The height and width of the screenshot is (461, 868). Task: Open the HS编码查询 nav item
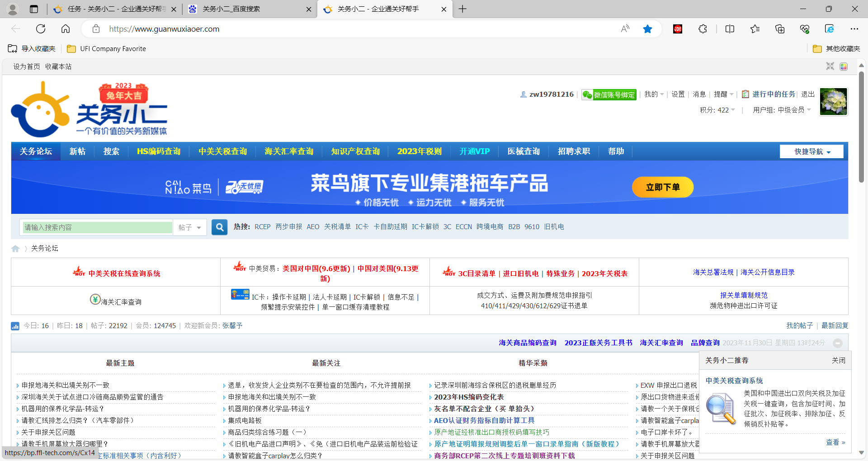pyautogui.click(x=159, y=151)
